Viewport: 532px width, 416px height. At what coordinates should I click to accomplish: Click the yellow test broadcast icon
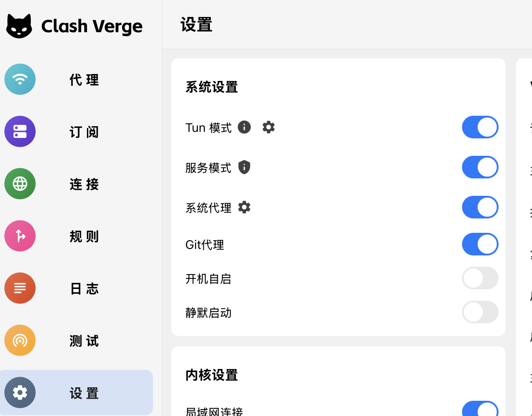pos(20,340)
